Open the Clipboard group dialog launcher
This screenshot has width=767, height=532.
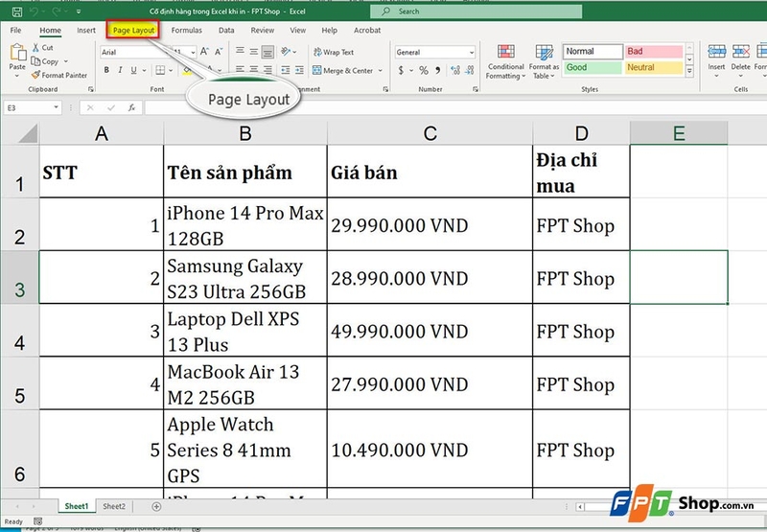(91, 89)
